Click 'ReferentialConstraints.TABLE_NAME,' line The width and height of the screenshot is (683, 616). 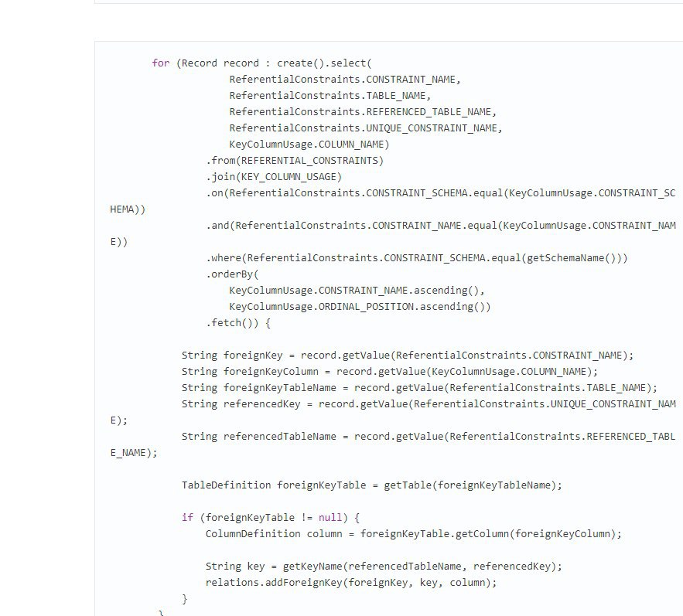tap(330, 95)
